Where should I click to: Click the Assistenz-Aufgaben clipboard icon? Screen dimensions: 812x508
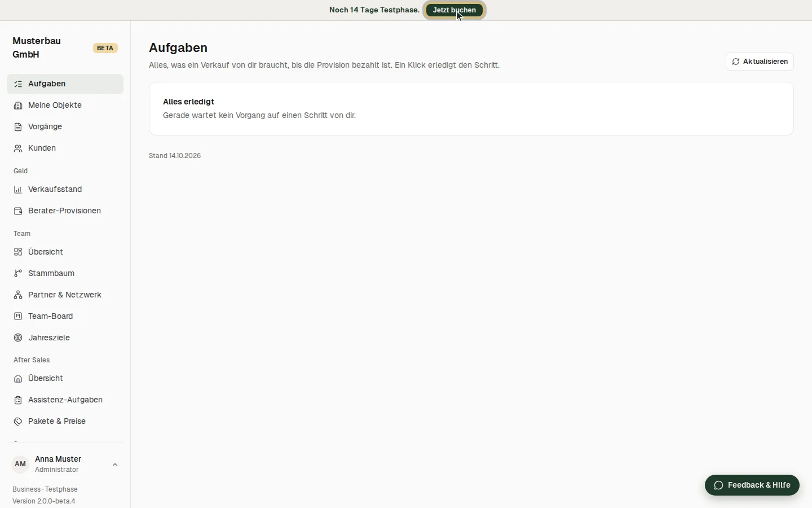pyautogui.click(x=18, y=400)
